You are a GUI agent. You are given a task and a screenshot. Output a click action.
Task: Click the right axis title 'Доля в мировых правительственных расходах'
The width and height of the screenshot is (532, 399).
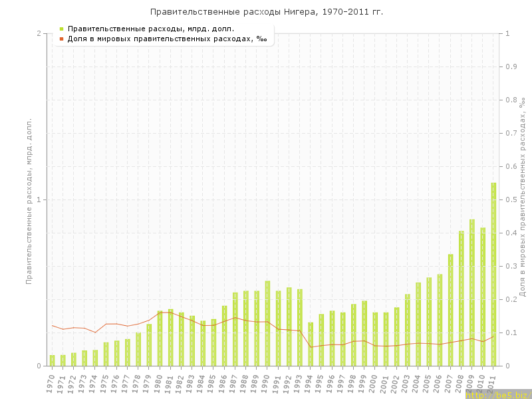(523, 196)
